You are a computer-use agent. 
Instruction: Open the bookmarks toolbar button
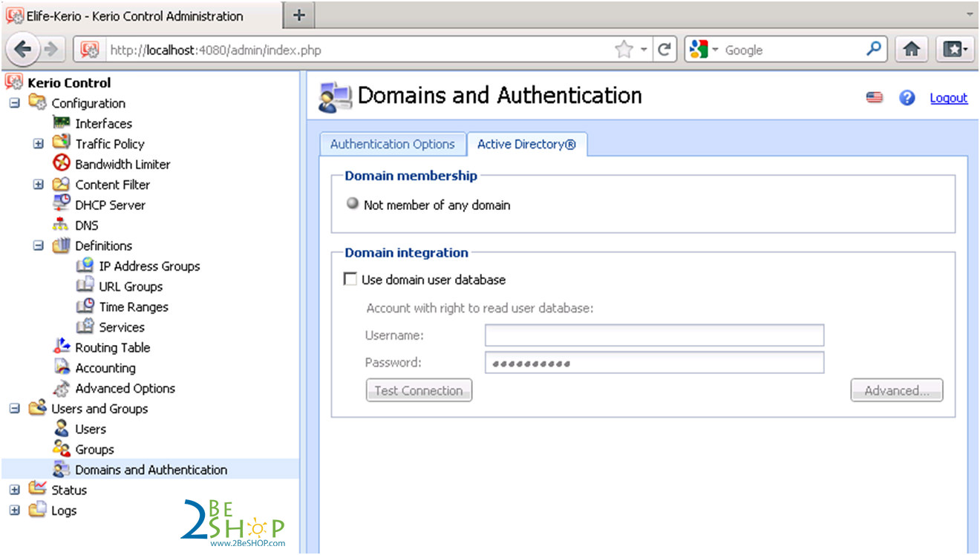click(x=954, y=50)
